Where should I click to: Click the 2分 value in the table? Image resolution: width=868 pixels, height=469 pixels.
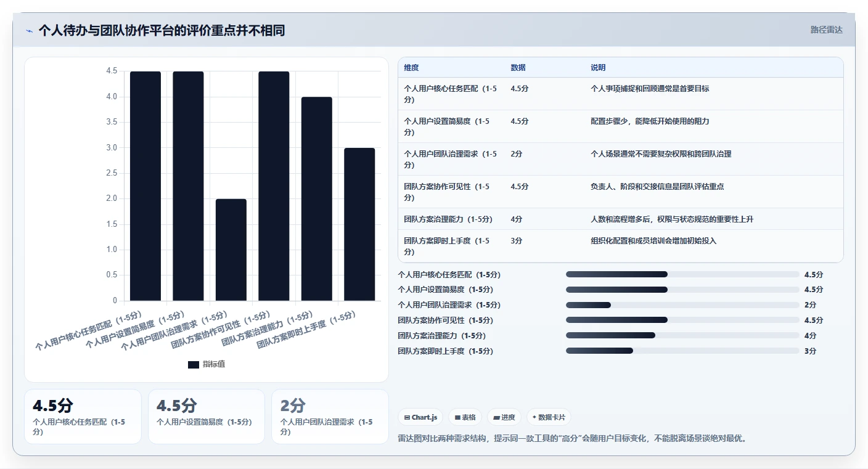(x=517, y=154)
